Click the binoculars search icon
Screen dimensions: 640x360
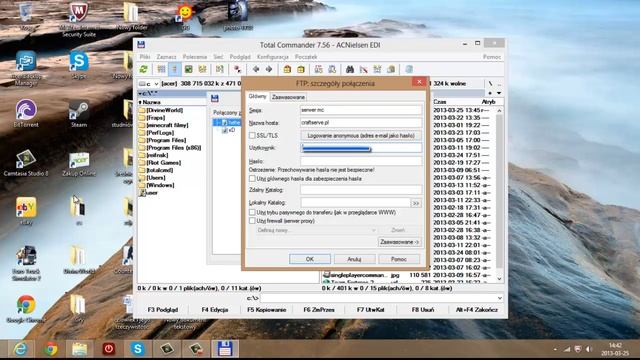350,69
